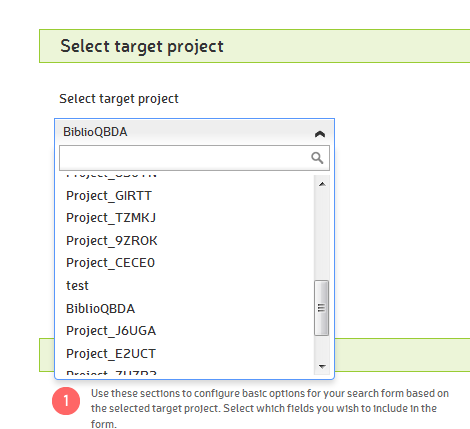Choose Project_TZMKJ option
The height and width of the screenshot is (429, 470).
point(190,218)
